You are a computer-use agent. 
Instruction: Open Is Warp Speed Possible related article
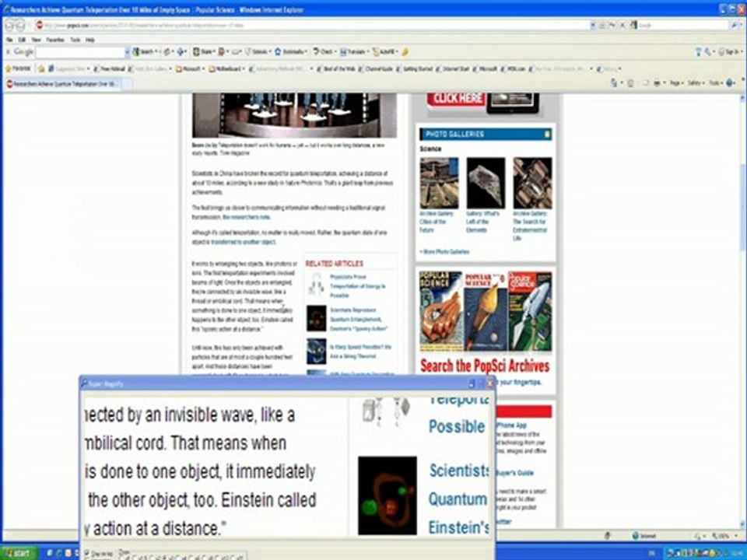click(x=360, y=352)
